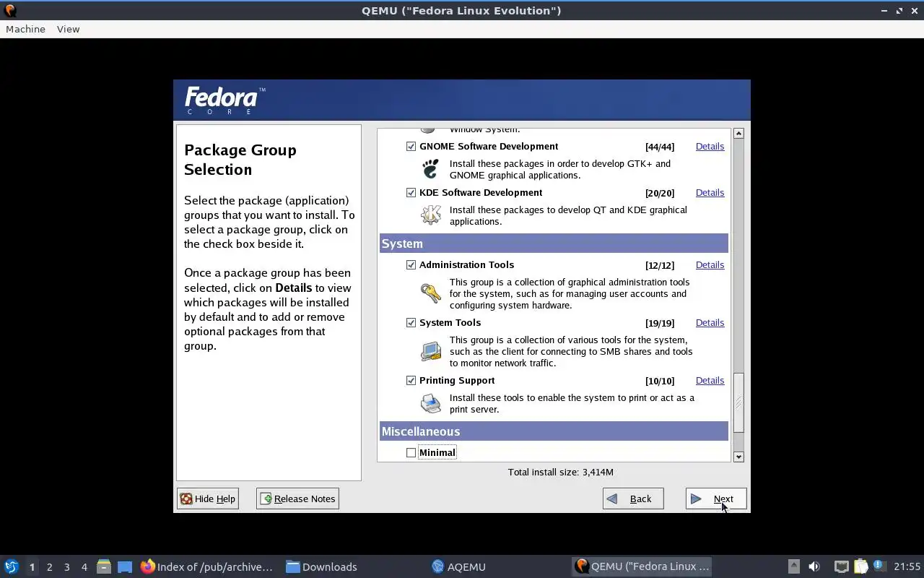This screenshot has width=924, height=578.
Task: Click the Back button
Action: pos(633,499)
